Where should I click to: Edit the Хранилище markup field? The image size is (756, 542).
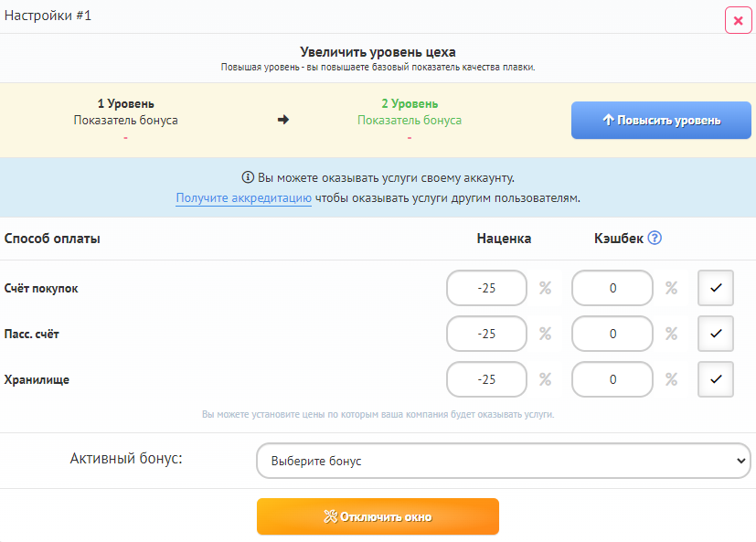[486, 379]
